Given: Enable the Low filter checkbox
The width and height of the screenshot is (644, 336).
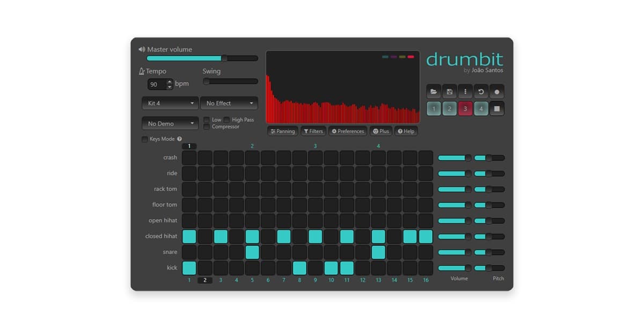Looking at the screenshot, I should click(207, 119).
